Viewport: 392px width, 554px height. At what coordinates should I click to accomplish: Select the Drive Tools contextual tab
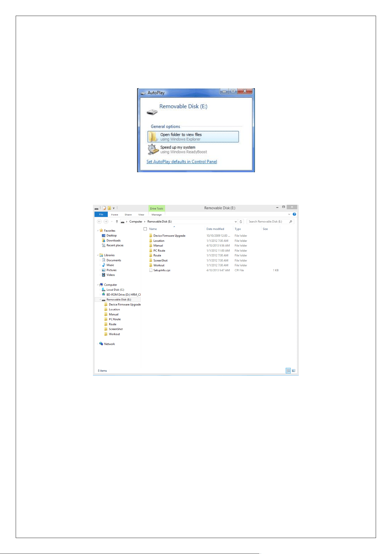pos(157,208)
